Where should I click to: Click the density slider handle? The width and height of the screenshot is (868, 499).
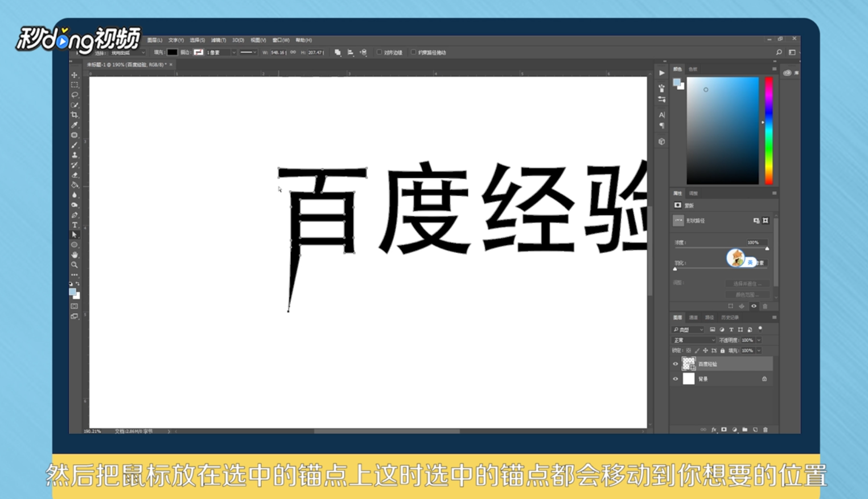click(x=767, y=248)
